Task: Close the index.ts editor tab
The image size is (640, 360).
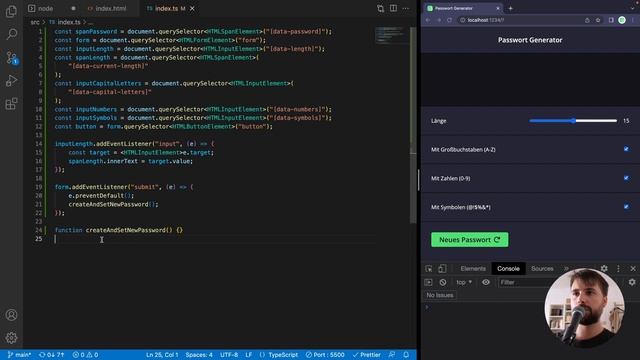Action: (192, 8)
